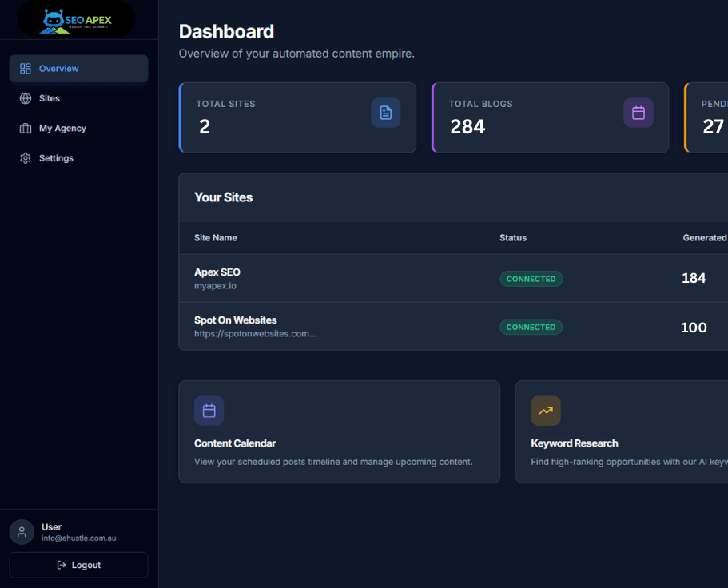Screen dimensions: 728x588
Task: Click the Keyword Research trend icon
Action: (x=545, y=411)
